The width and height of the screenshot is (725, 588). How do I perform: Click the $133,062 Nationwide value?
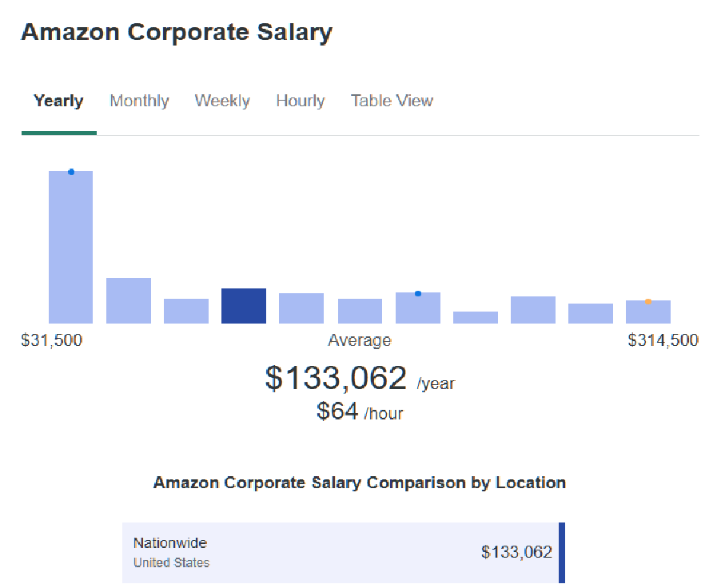click(516, 552)
